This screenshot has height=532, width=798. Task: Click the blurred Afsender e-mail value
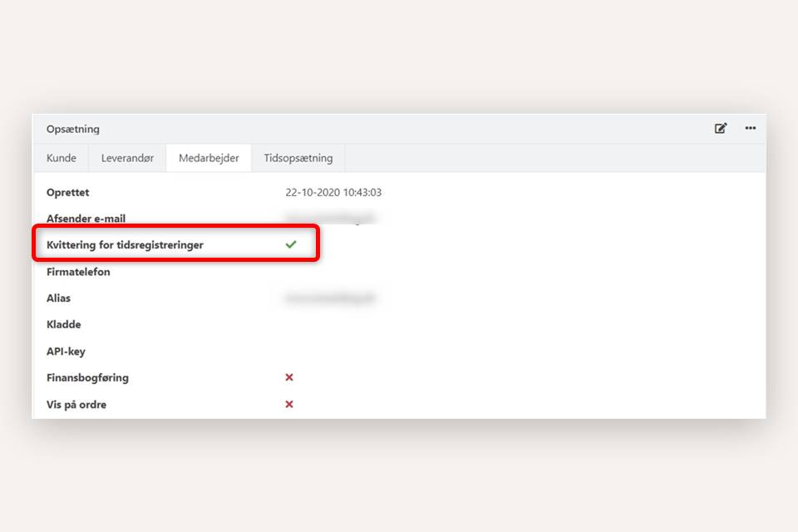tap(330, 219)
